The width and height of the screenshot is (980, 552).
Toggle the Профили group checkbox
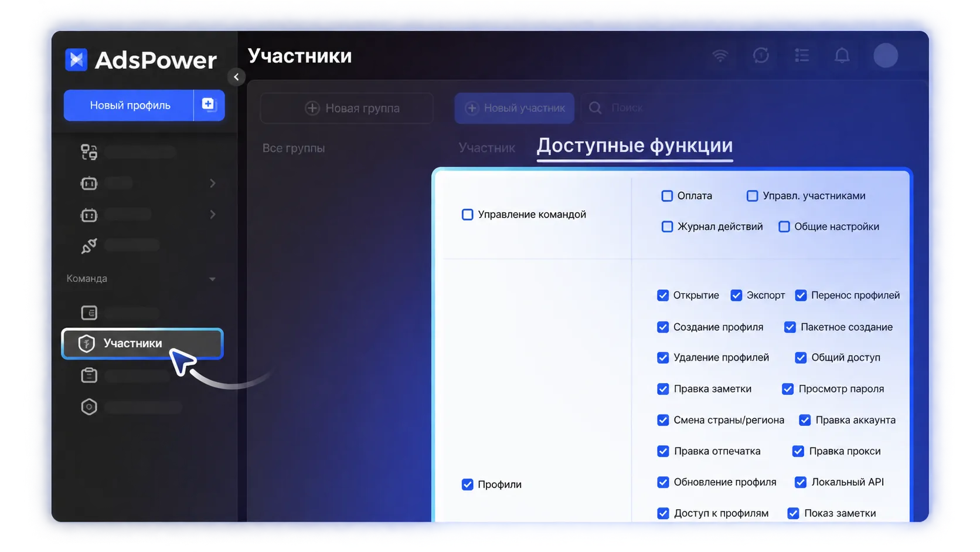[x=467, y=485]
